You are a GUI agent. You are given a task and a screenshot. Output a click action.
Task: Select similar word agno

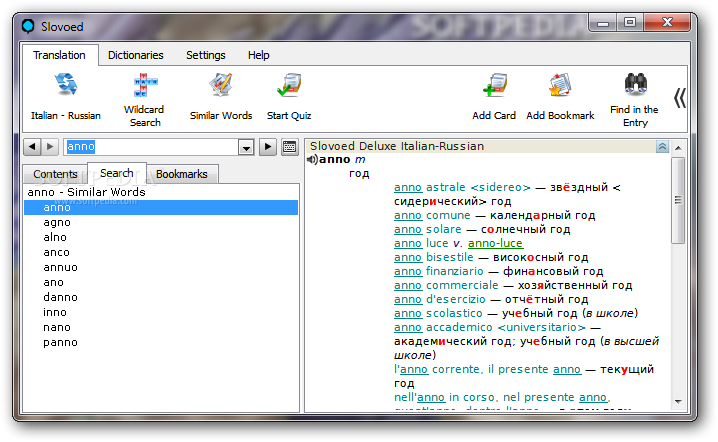click(x=57, y=223)
